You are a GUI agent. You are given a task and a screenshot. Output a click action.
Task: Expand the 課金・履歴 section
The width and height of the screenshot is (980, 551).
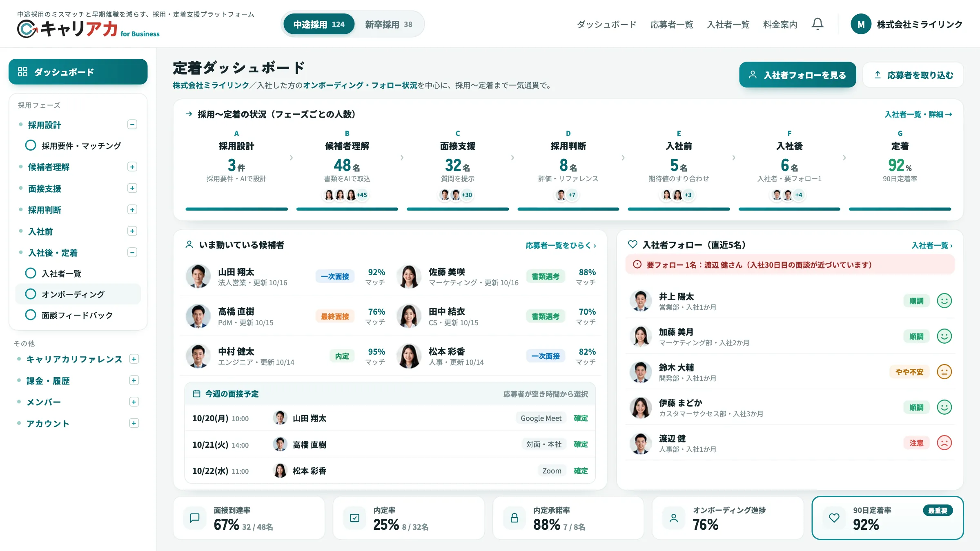point(134,380)
